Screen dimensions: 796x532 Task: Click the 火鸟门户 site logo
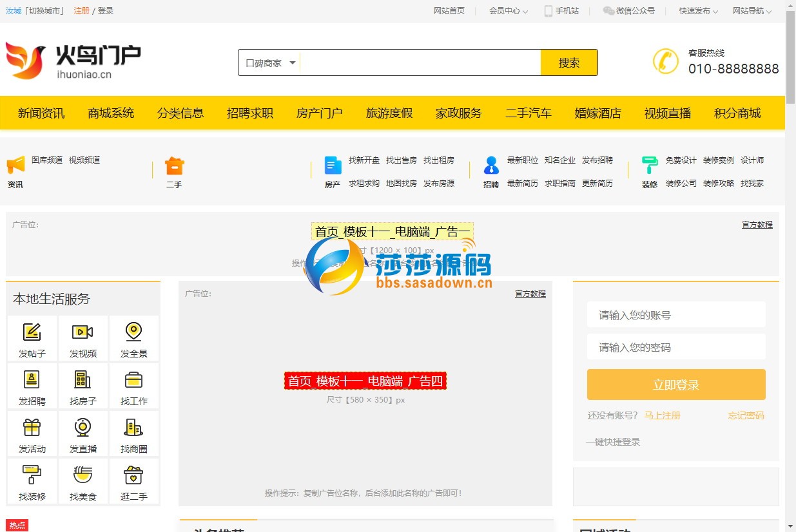pos(73,61)
